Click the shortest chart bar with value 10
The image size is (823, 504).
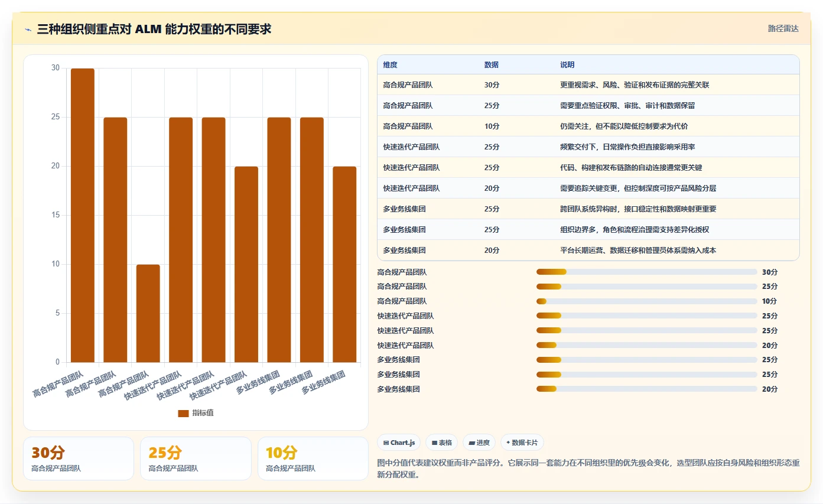(148, 313)
